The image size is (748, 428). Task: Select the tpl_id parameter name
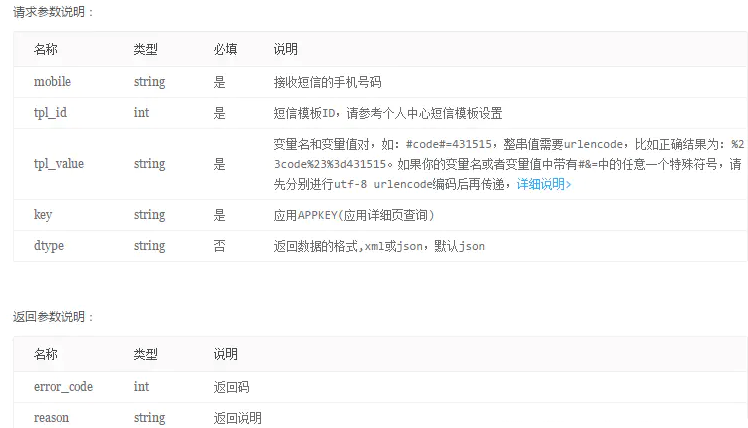click(50, 113)
